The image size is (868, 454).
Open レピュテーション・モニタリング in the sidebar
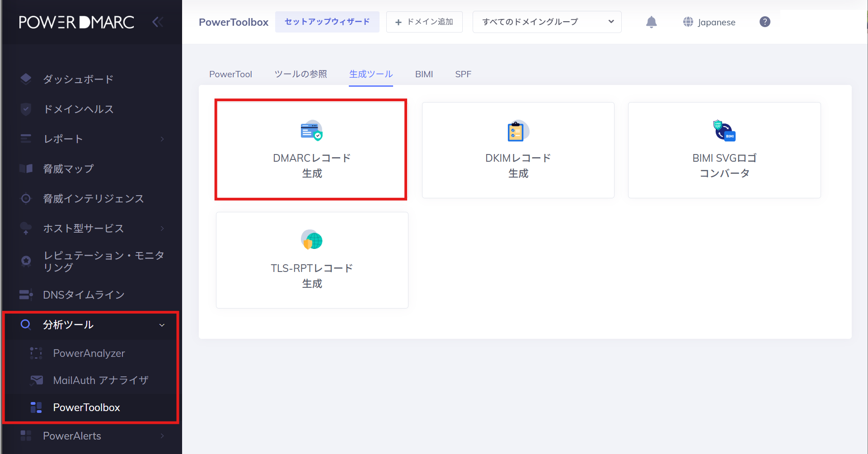point(103,261)
